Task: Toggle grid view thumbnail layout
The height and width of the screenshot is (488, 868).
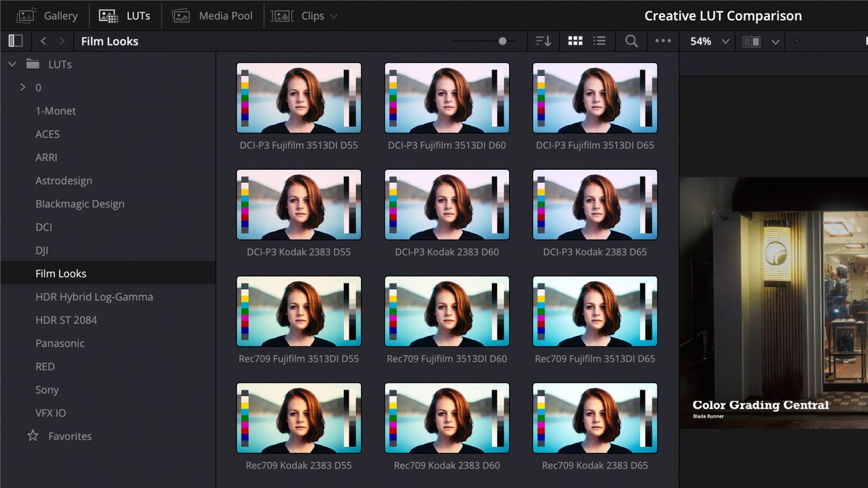Action: click(575, 41)
